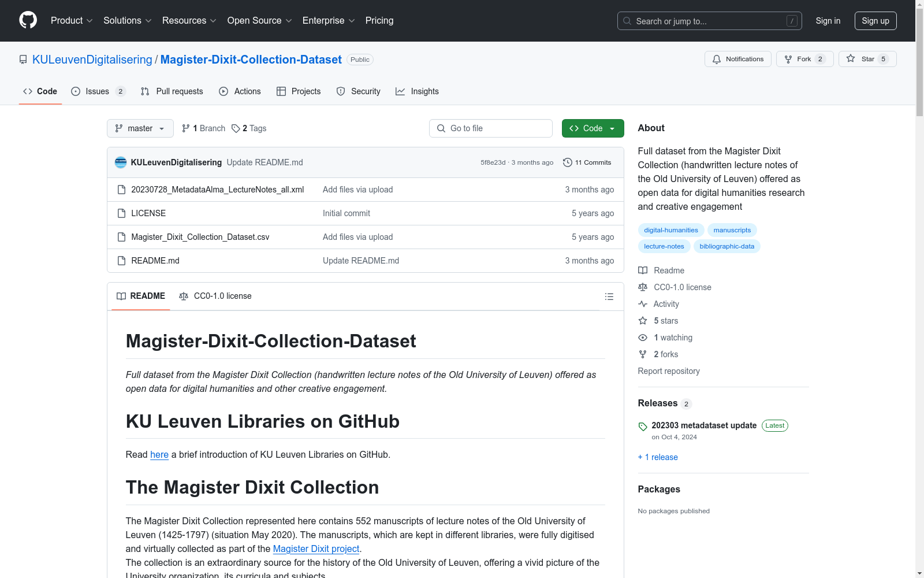Select the README tab in file viewer
The image size is (924, 578).
(x=141, y=296)
